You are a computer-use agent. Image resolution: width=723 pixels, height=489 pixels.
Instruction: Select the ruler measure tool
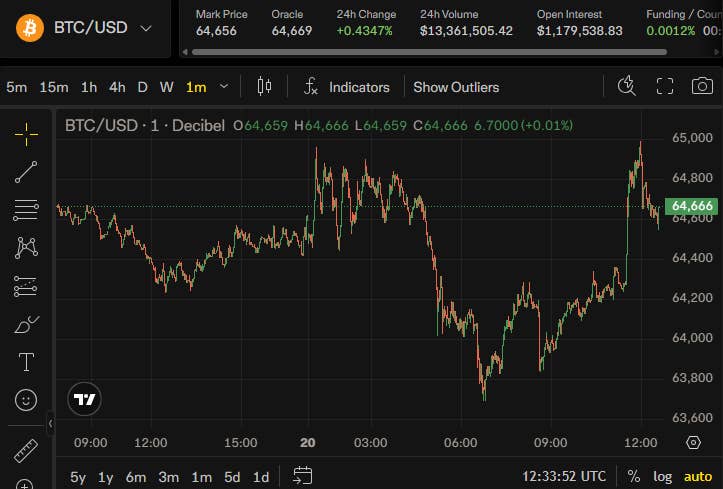click(26, 451)
